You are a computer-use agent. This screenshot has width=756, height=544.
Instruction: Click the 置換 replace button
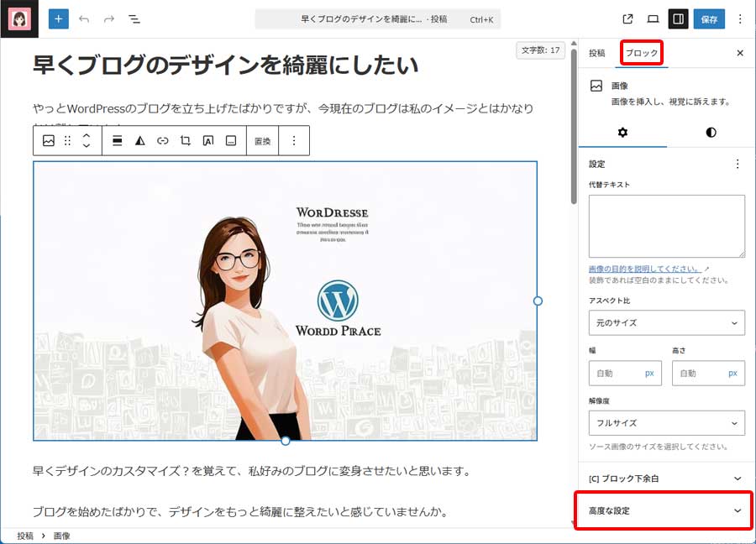point(263,141)
